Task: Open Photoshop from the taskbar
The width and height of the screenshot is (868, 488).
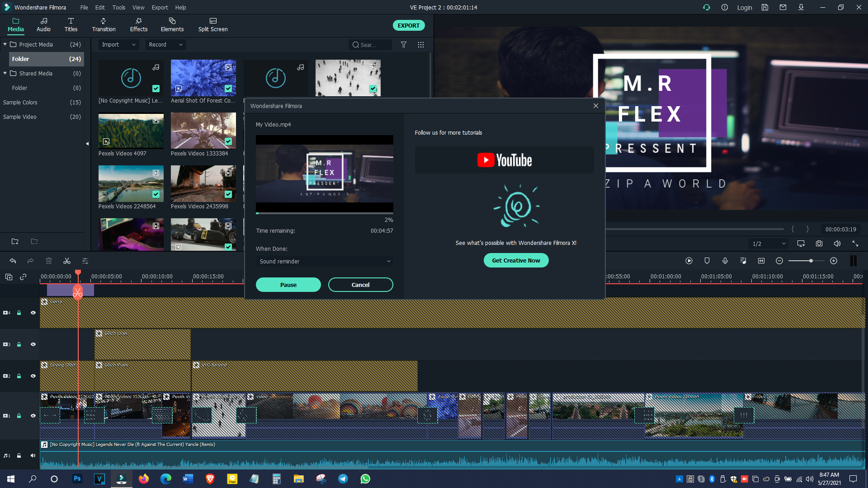Action: click(x=77, y=479)
